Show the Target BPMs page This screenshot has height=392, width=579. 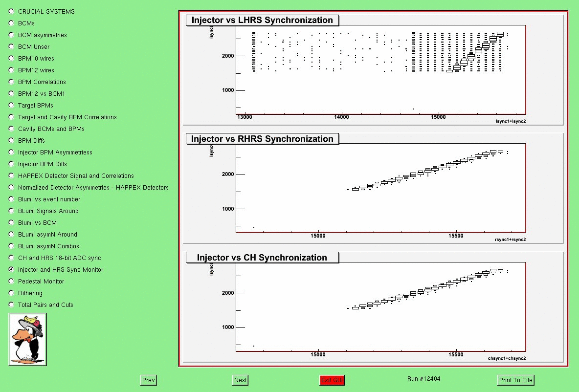pyautogui.click(x=11, y=105)
